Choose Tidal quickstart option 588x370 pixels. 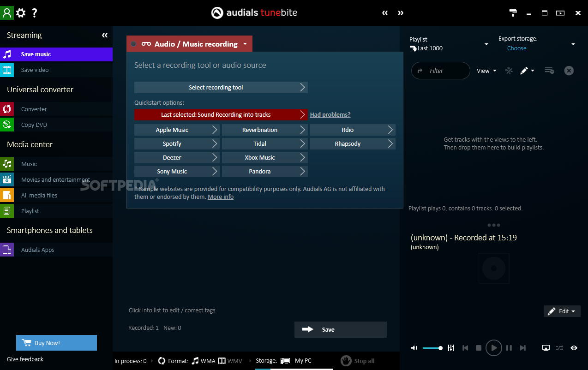click(x=264, y=144)
